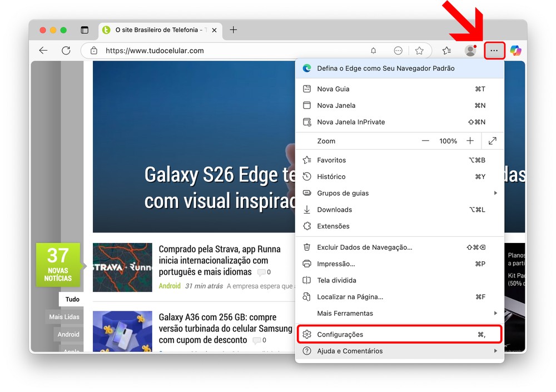Enter full screen with the expand arrow icon
The image size is (556, 392).
pos(493,141)
